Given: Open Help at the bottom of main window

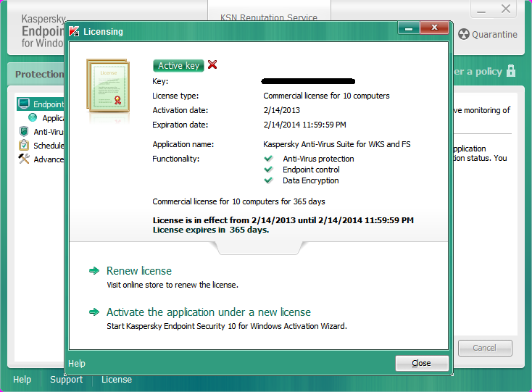Looking at the screenshot, I should pos(22,379).
